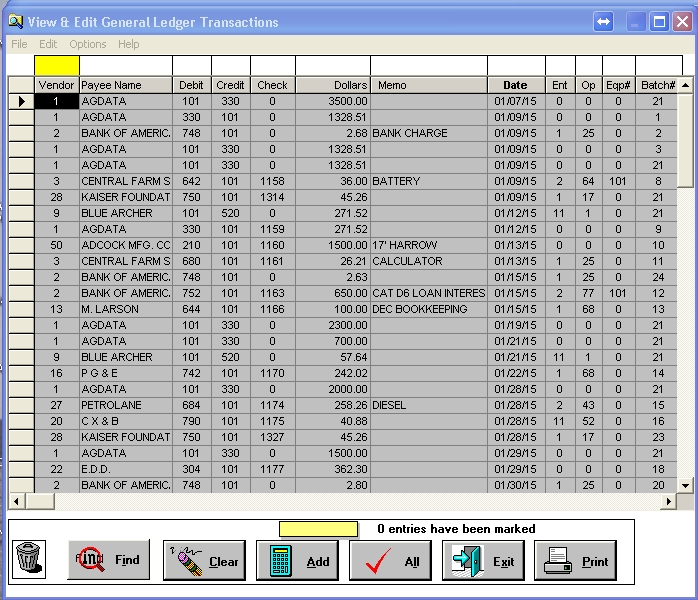The width and height of the screenshot is (698, 600).
Task: Click the row selector for the E.D.D. row
Action: pyautogui.click(x=21, y=470)
